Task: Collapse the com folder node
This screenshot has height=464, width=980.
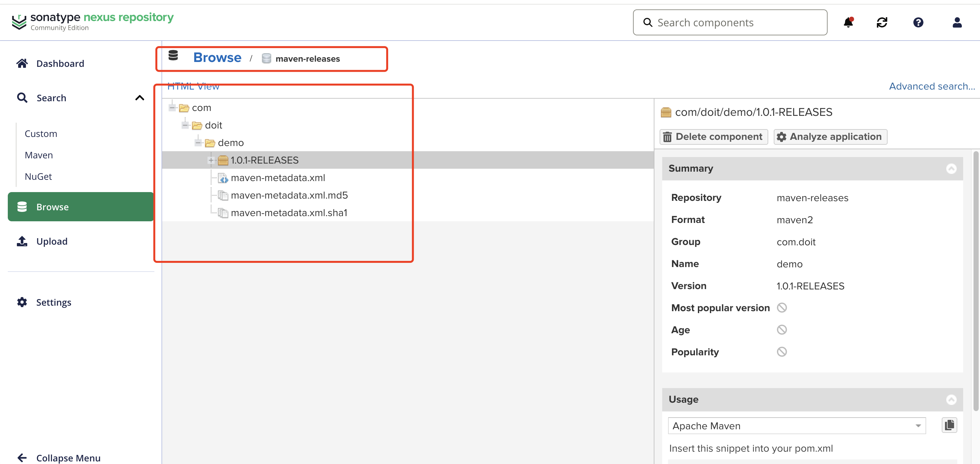Action: [172, 108]
